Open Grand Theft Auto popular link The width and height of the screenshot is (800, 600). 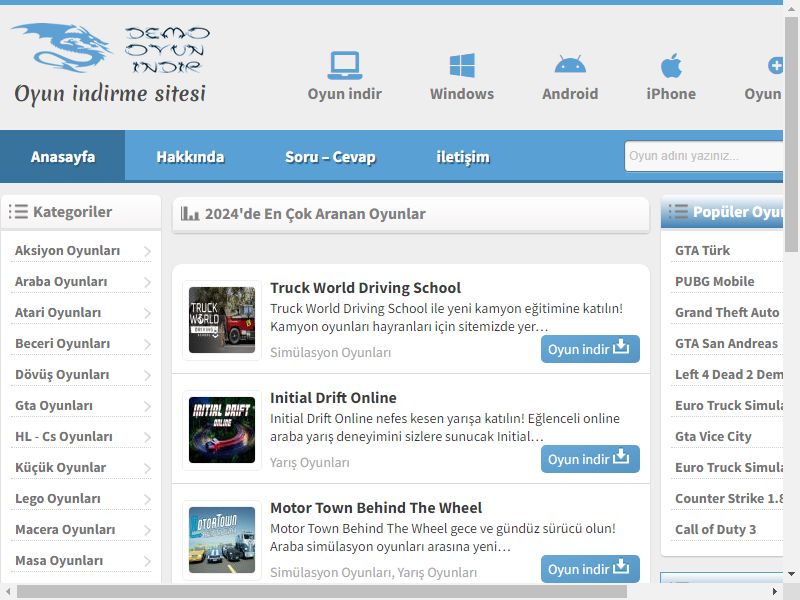[727, 312]
